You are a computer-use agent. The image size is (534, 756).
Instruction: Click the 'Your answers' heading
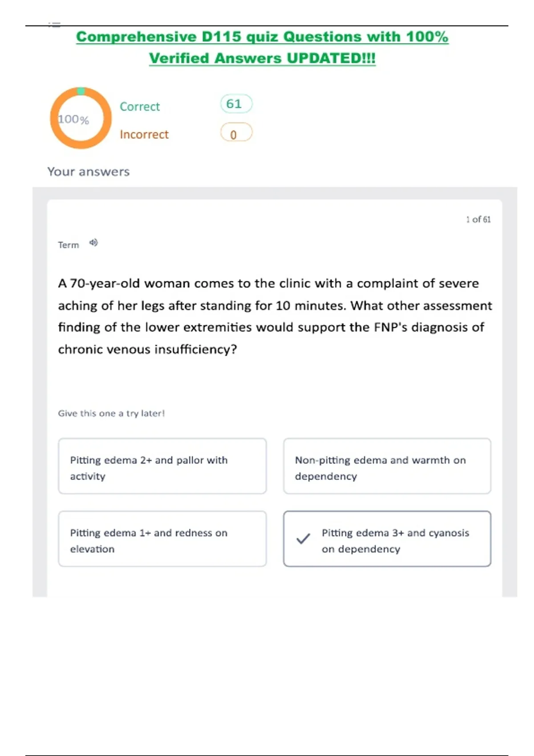tap(89, 172)
